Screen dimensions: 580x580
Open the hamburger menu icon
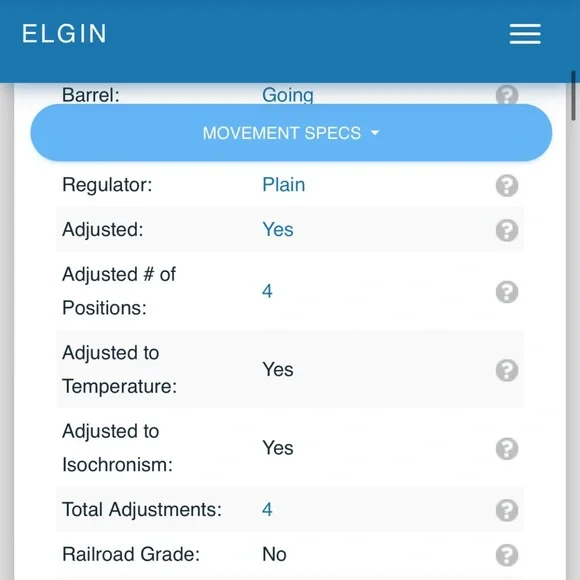[525, 34]
